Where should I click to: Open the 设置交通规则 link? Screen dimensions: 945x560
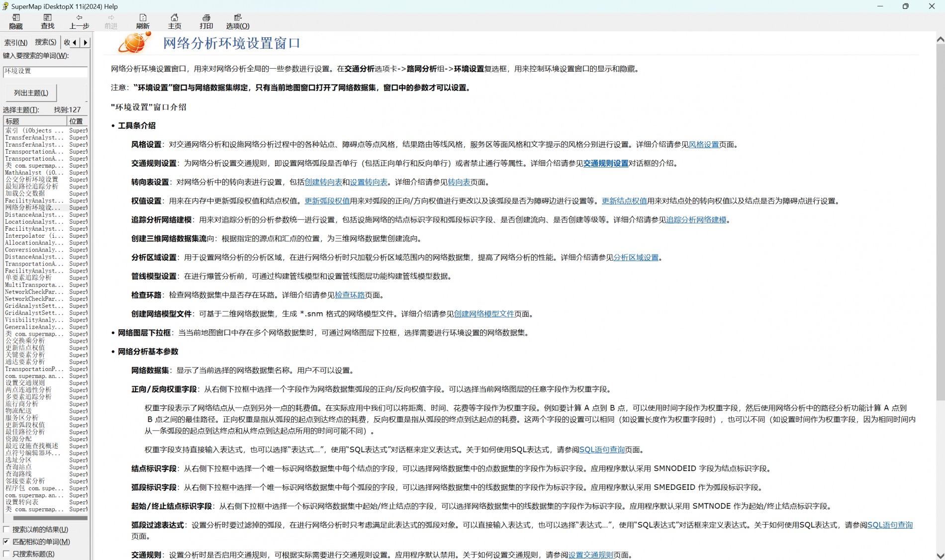click(x=590, y=555)
